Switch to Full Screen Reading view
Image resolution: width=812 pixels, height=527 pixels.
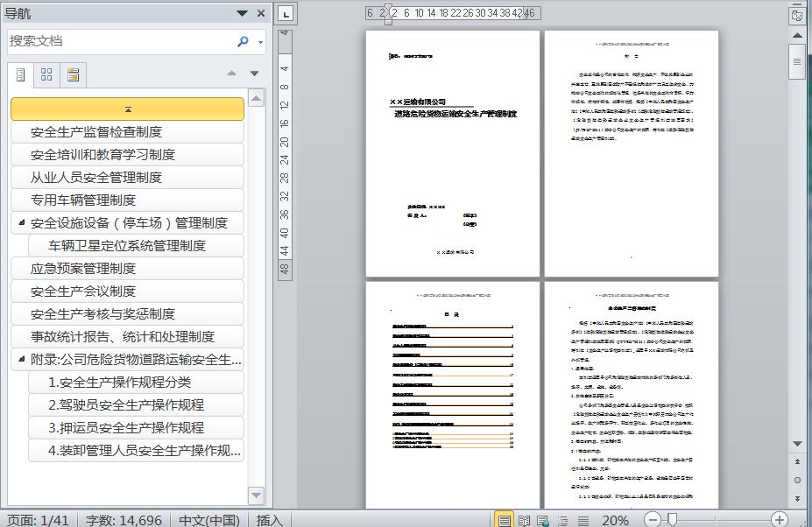pyautogui.click(x=524, y=520)
